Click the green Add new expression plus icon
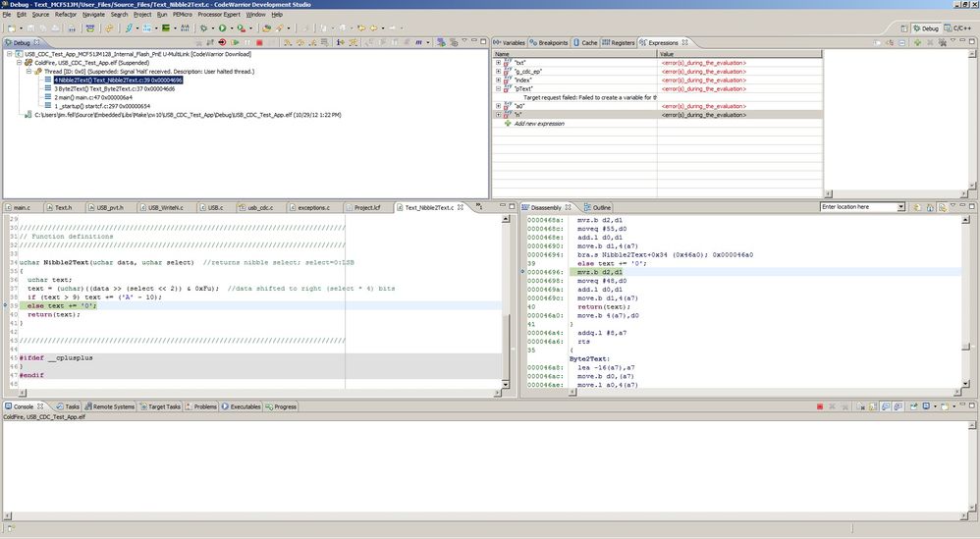The image size is (980, 539). 507,124
